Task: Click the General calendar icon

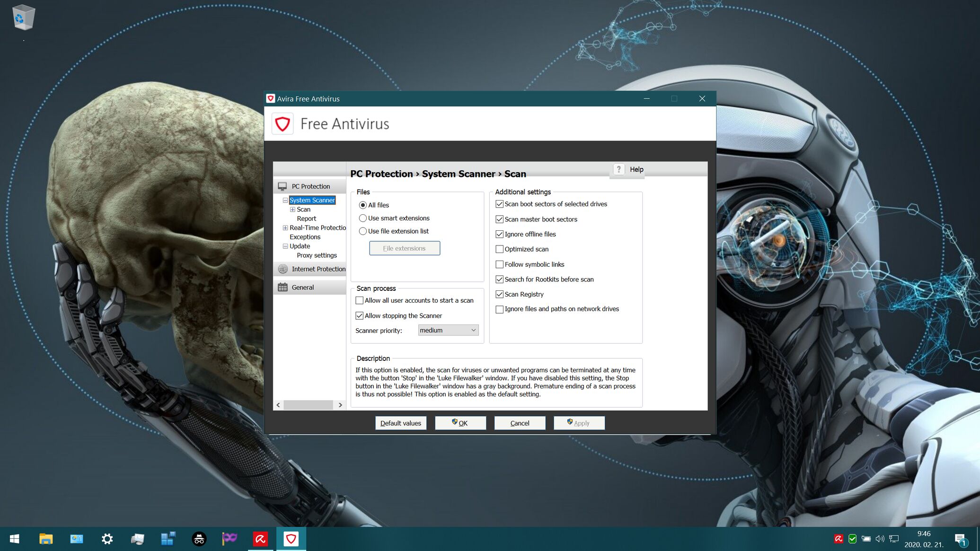Action: click(x=283, y=287)
